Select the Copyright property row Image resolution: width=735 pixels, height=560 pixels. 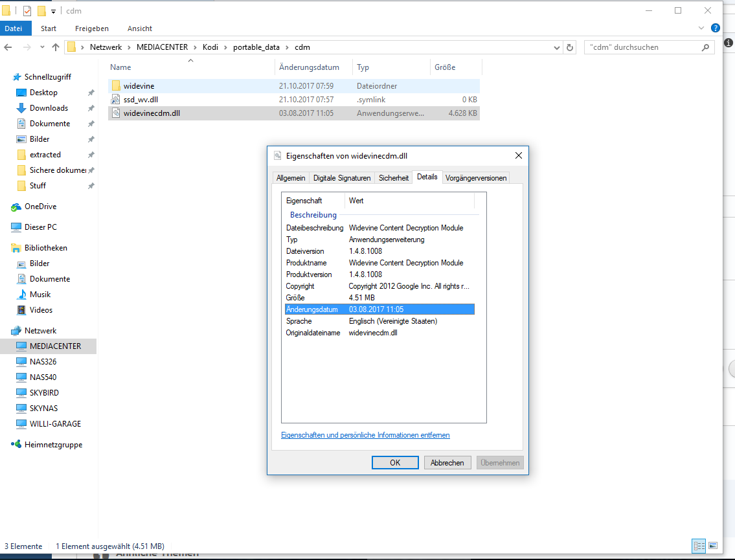(x=379, y=286)
